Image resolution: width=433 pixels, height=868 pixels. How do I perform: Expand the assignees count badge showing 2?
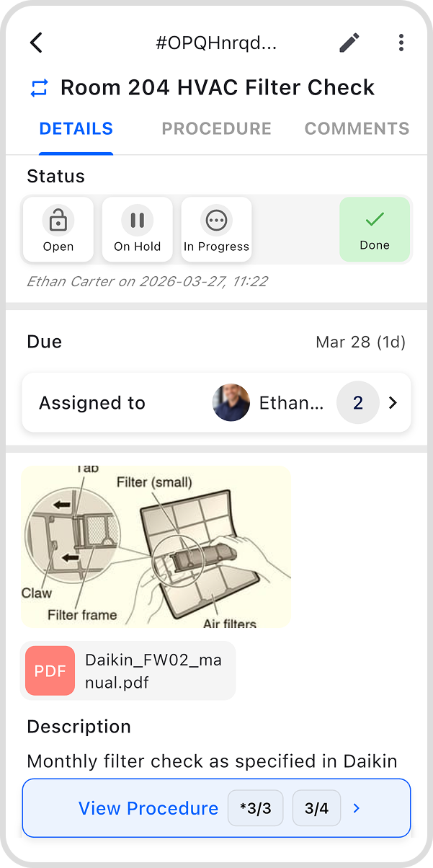(357, 403)
